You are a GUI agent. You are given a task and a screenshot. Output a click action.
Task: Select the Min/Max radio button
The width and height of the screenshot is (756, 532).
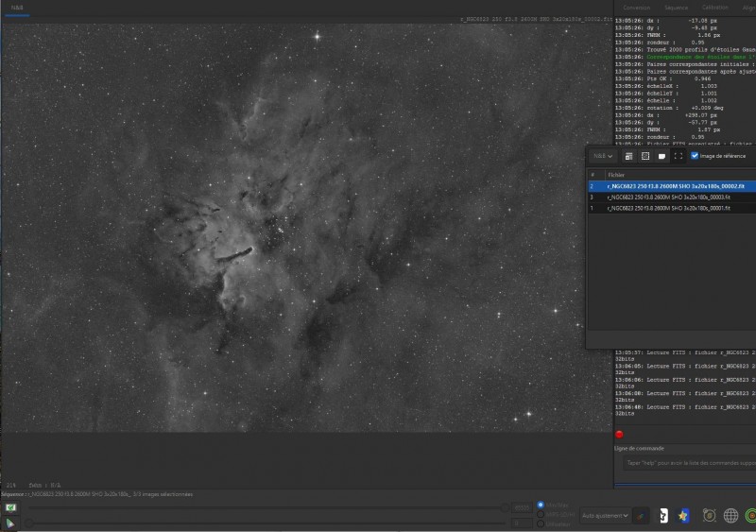tap(541, 505)
